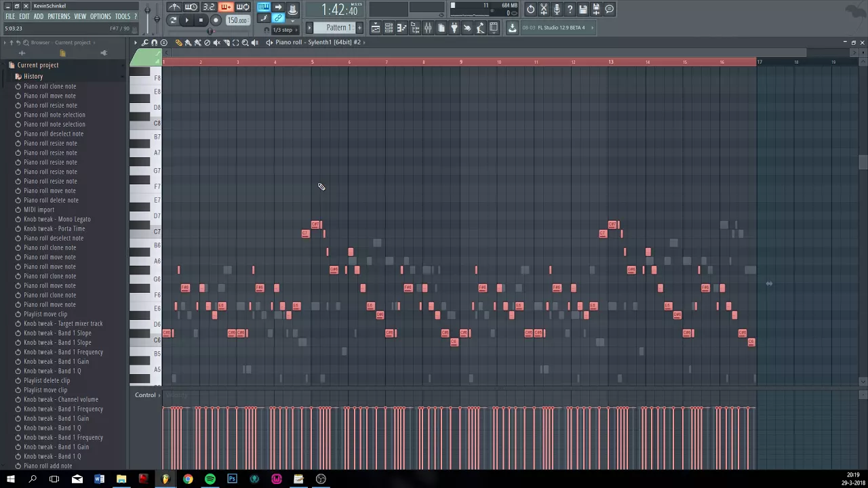The image size is (868, 488).
Task: Open the piano roll stamp tool icon
Action: pos(163,42)
